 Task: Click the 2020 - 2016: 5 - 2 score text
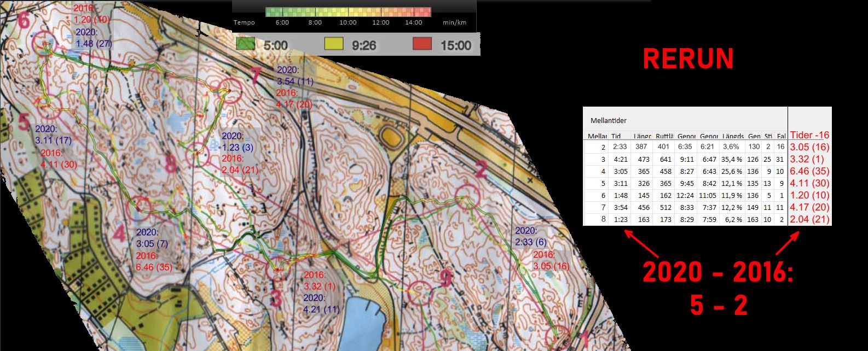718,289
